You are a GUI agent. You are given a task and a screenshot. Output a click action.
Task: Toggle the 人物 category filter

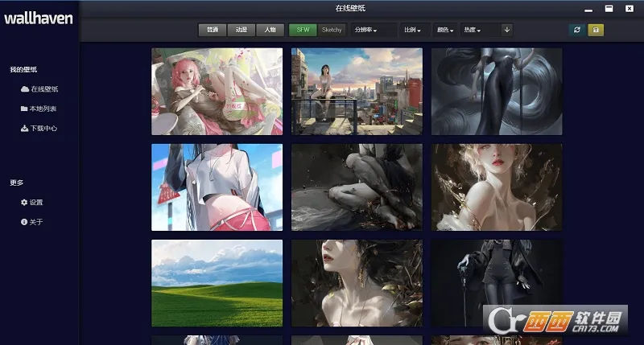(270, 30)
